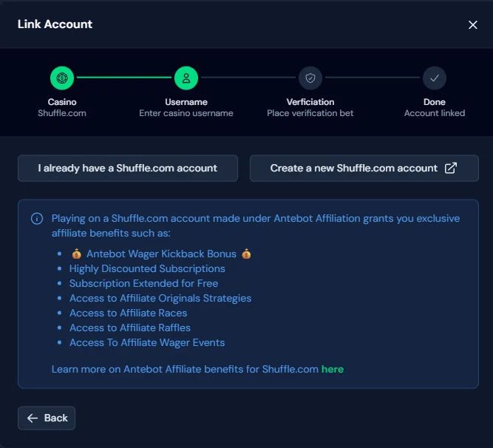
Task: Click the Access to Affiliate Races item
Action: [x=128, y=313]
